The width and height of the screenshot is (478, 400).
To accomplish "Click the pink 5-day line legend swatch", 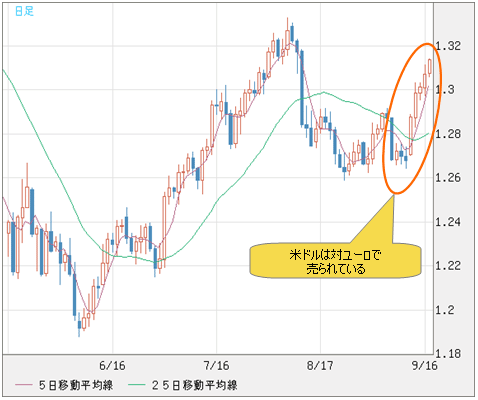I will (24, 385).
